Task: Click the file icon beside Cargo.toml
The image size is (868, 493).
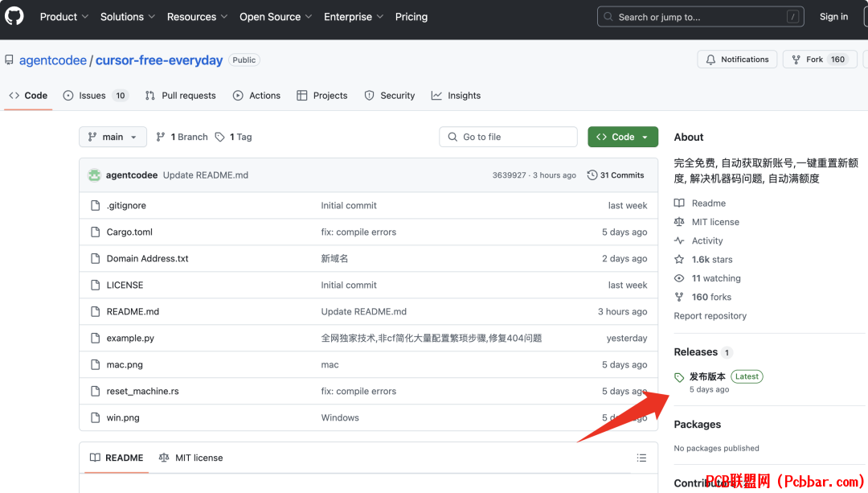Action: (x=95, y=232)
